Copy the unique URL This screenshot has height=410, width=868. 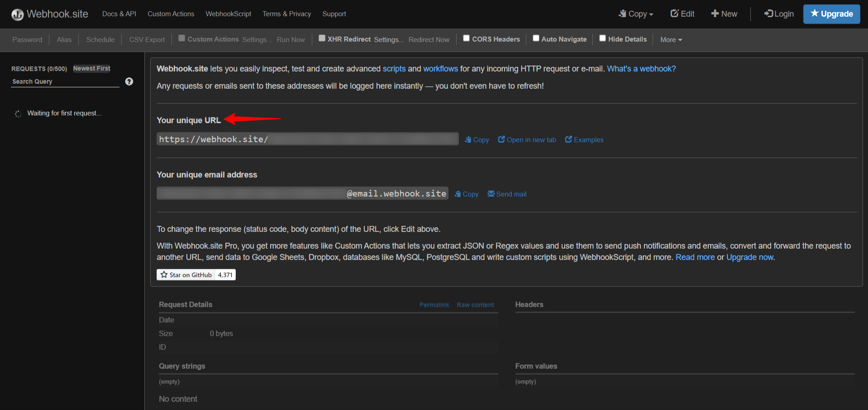point(477,140)
